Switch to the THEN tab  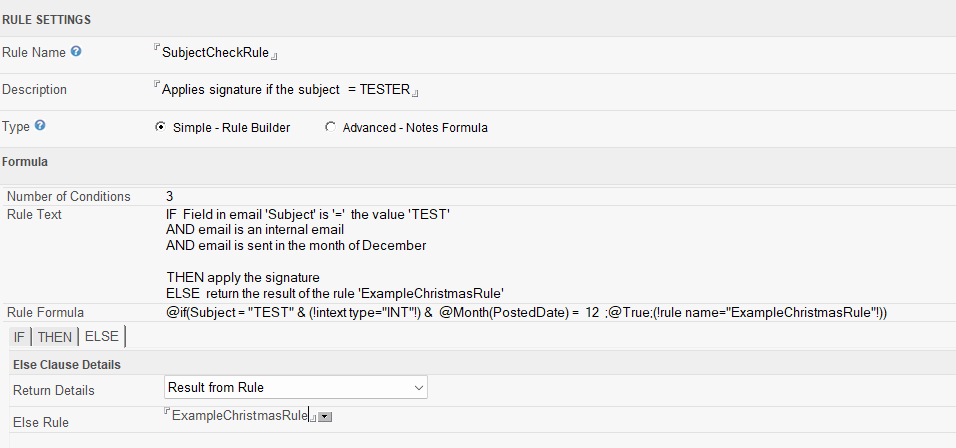(x=54, y=337)
